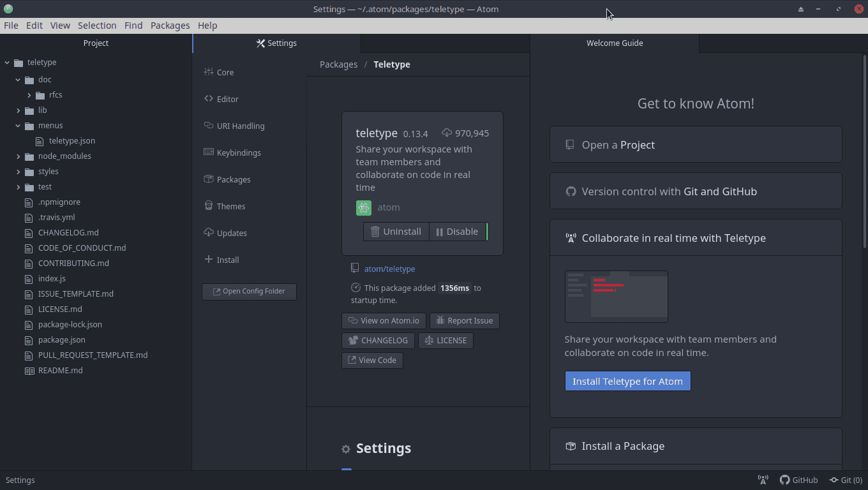Click the Teletype preview thumbnail image
This screenshot has height=490, width=868.
click(x=617, y=297)
